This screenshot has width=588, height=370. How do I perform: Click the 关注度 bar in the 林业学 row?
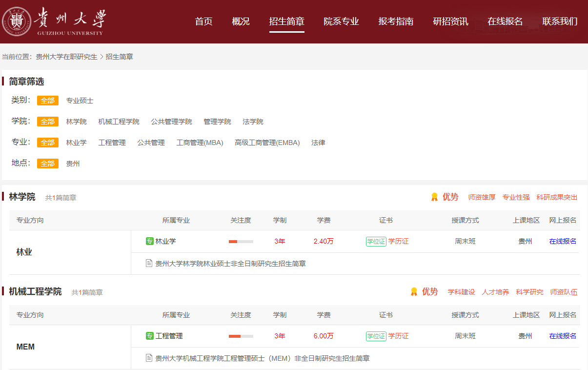coord(241,241)
